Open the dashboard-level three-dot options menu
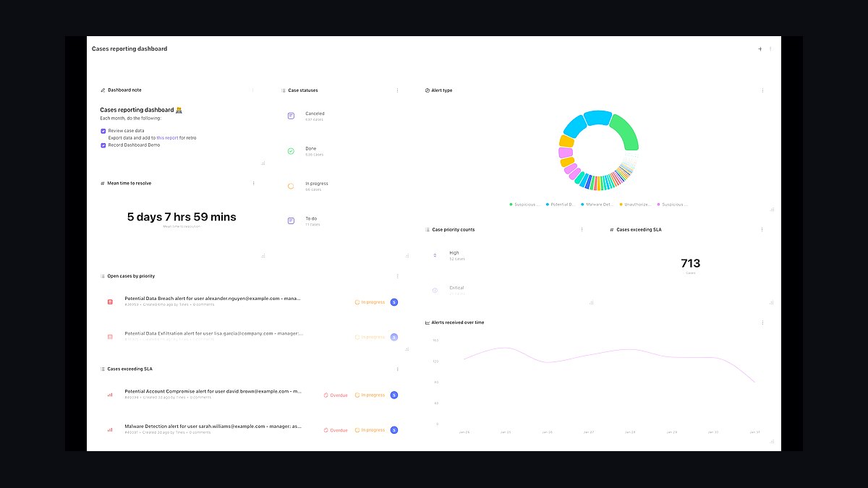Viewport: 868px width, 488px height. pyautogui.click(x=770, y=49)
